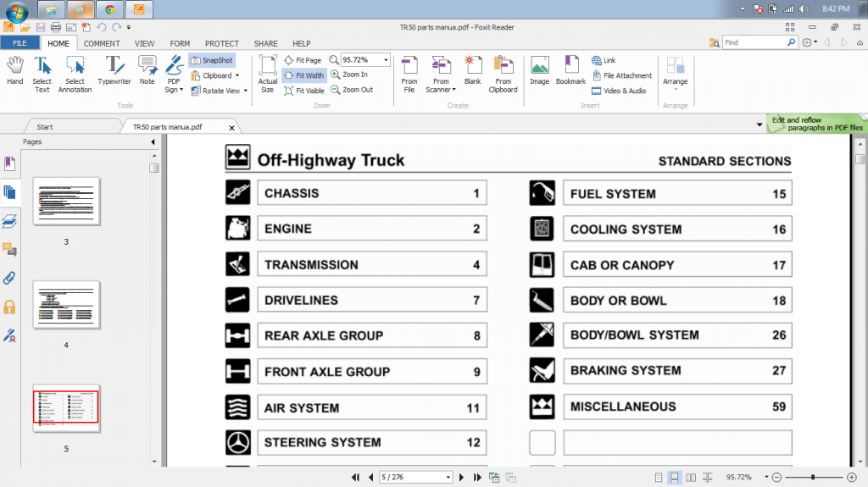
Task: Open the Start document tab
Action: coord(44,127)
